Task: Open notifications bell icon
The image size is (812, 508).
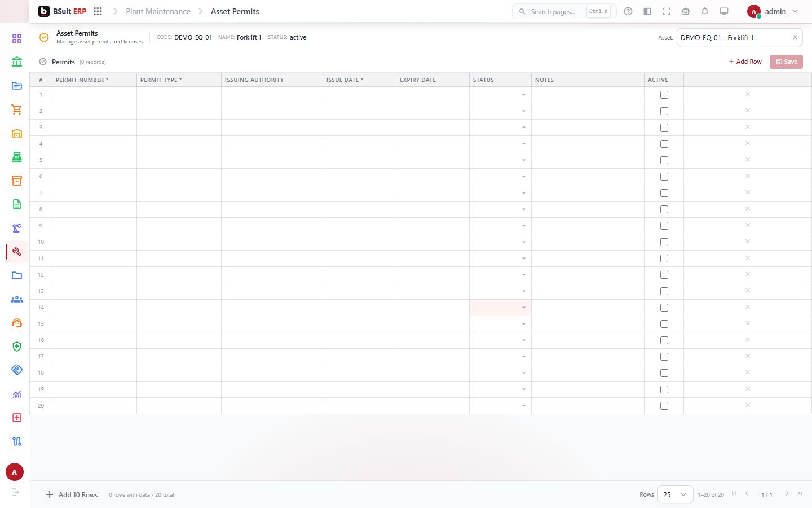Action: pyautogui.click(x=705, y=11)
